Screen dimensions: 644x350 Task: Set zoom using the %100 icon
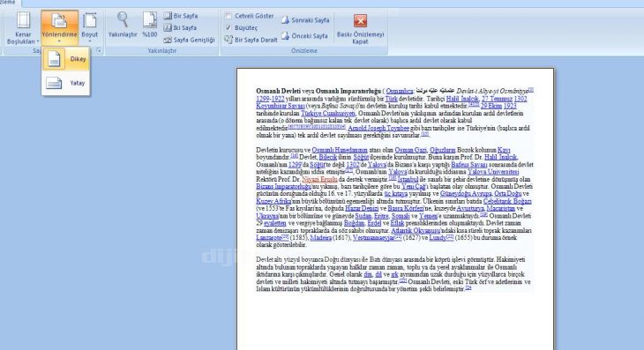click(x=149, y=26)
